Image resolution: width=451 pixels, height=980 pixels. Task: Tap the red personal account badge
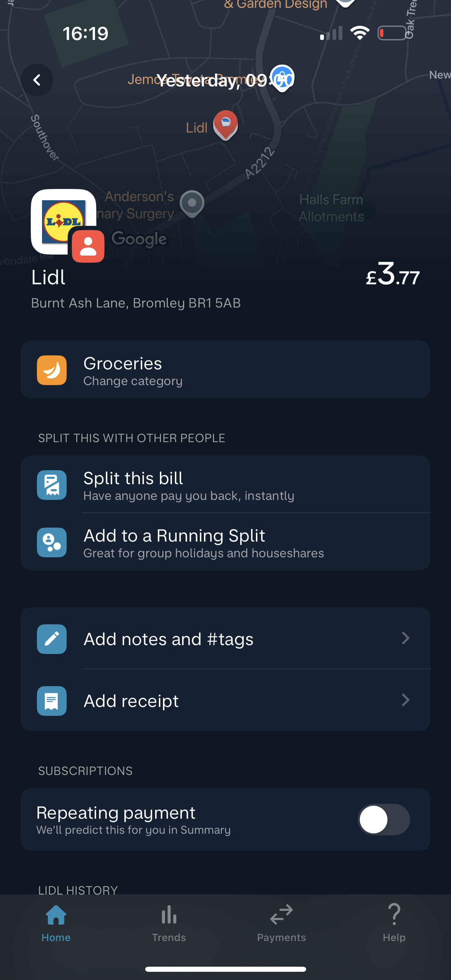click(88, 246)
